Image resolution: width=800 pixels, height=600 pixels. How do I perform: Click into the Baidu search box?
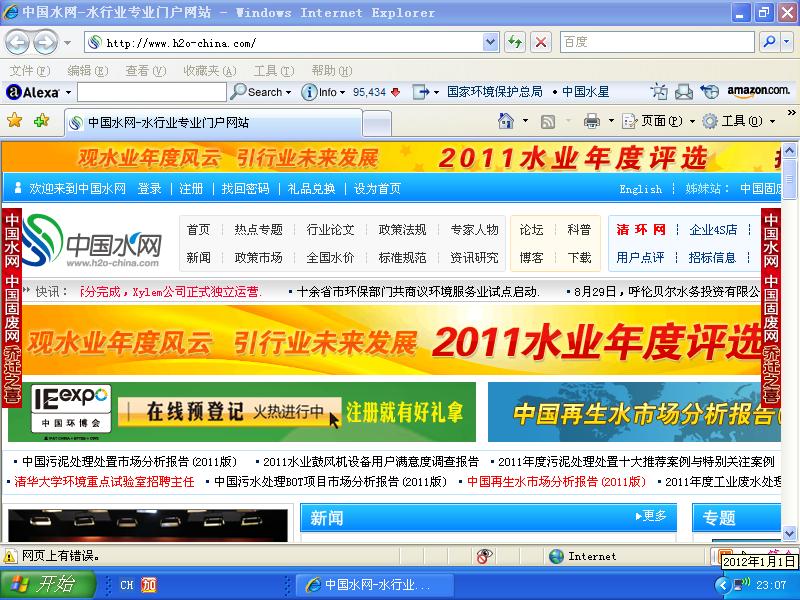point(657,42)
